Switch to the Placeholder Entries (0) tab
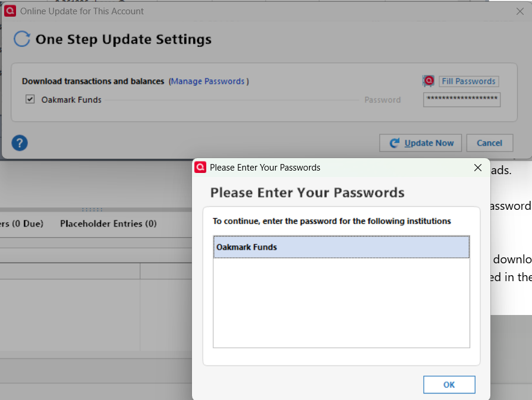 108,223
